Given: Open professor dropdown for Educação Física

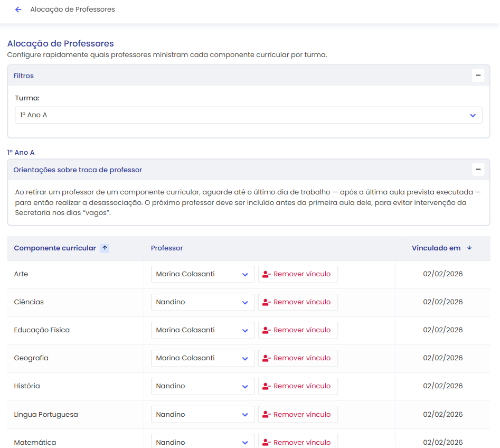Looking at the screenshot, I should coord(203,330).
